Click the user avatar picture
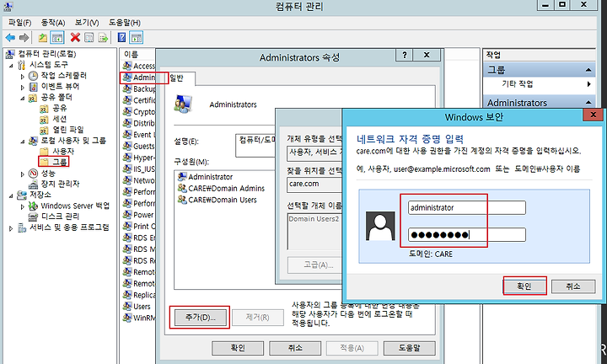607x364 pixels. (380, 226)
